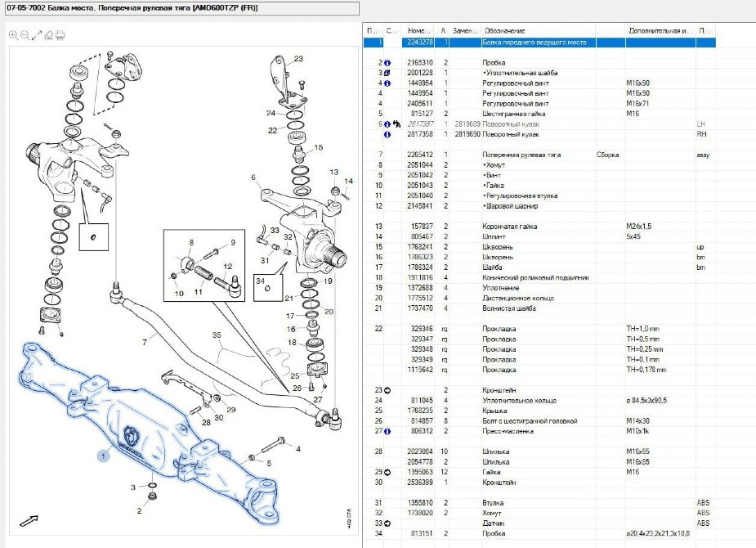Open info icon for part 2165310
Screen dimensions: 756x548
387,62
